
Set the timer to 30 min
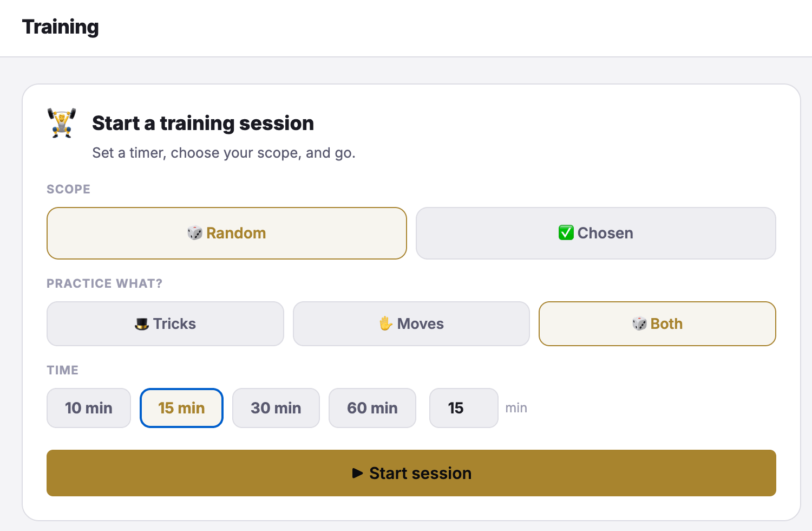click(x=276, y=408)
